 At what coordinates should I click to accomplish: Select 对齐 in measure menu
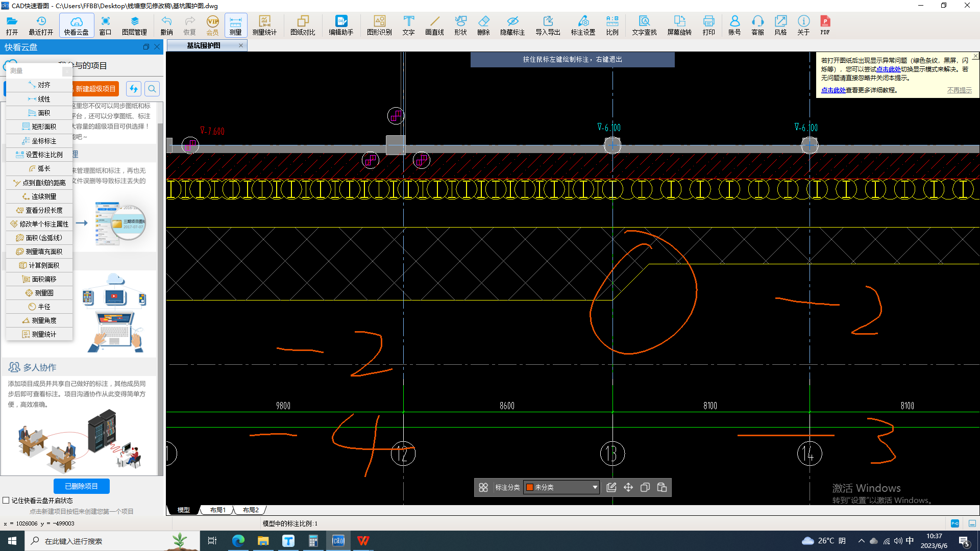(39, 85)
